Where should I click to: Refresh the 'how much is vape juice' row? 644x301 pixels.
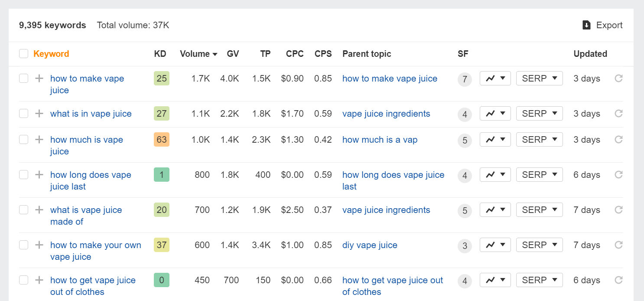tap(619, 140)
